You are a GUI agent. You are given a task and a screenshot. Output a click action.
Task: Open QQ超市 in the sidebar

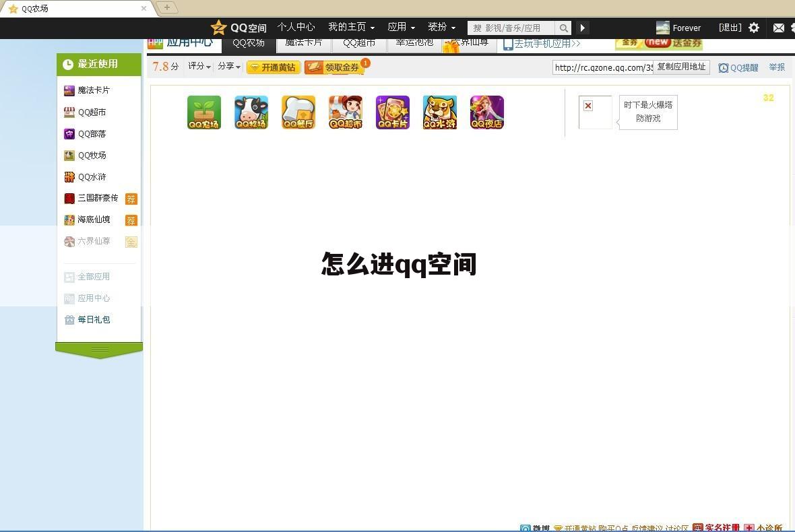coord(85,112)
